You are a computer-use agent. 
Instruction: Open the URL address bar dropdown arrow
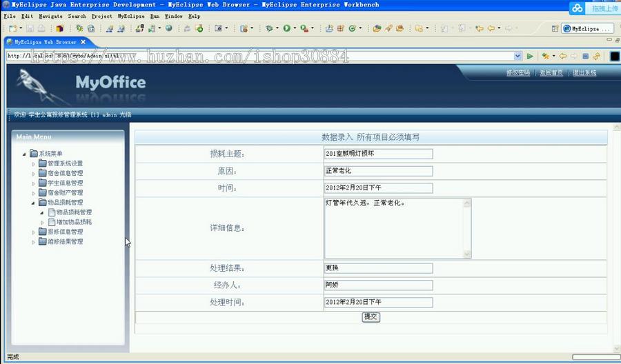(517, 56)
